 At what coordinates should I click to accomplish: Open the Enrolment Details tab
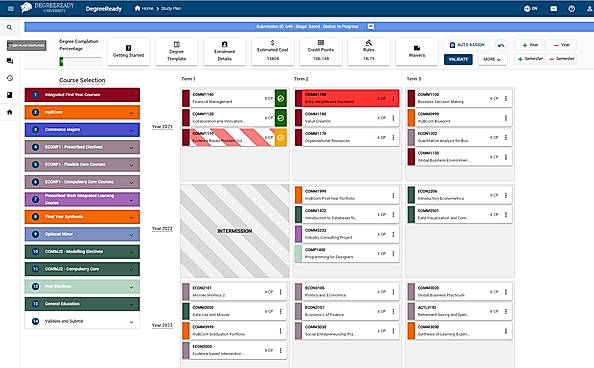[224, 52]
